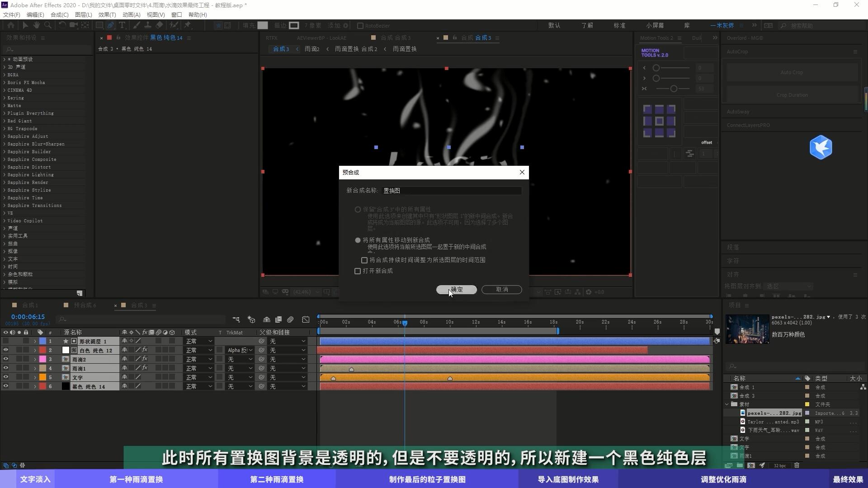This screenshot has width=868, height=488.
Task: Select the Hand tool
Action: pos(37,25)
